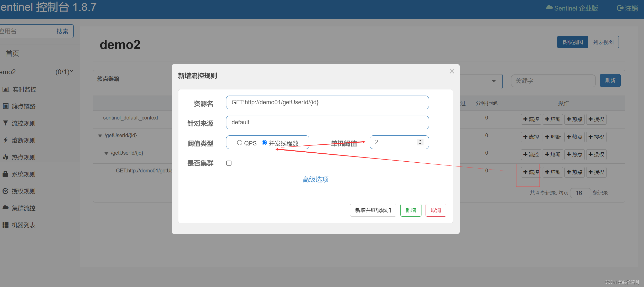Switch to the list view (列表视图) tab
The height and width of the screenshot is (287, 644).
[x=603, y=42]
